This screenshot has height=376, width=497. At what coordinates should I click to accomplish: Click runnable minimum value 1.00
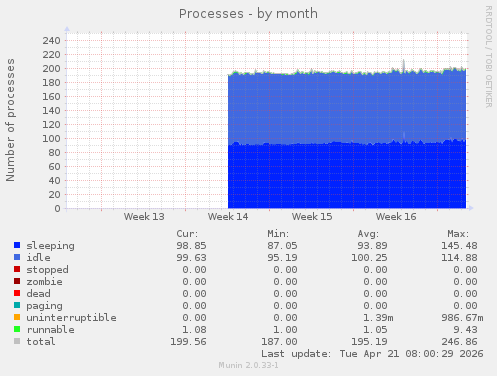coord(285,330)
